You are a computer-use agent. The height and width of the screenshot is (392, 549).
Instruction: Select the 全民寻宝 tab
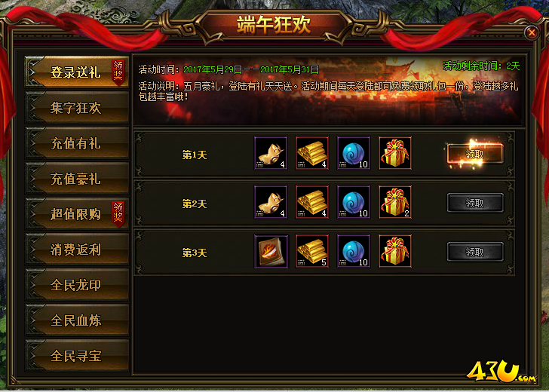[77, 356]
